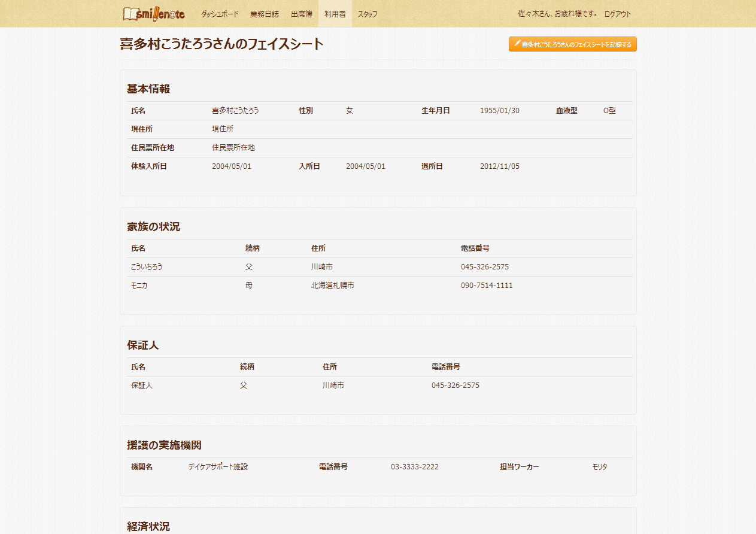This screenshot has width=756, height=534.
Task: Click the 退所日 value 2012/11/05
Action: point(500,166)
